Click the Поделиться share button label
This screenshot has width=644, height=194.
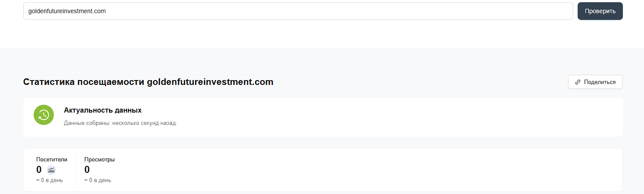click(x=600, y=82)
